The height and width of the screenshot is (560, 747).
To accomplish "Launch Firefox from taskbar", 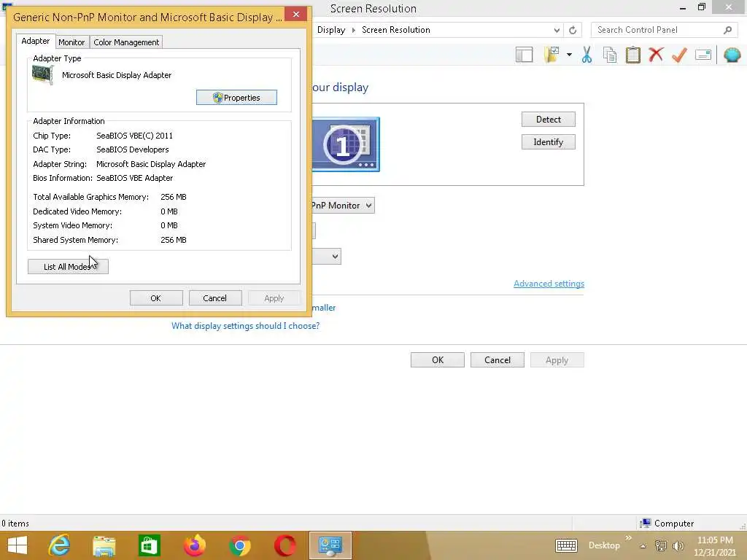I will [194, 545].
